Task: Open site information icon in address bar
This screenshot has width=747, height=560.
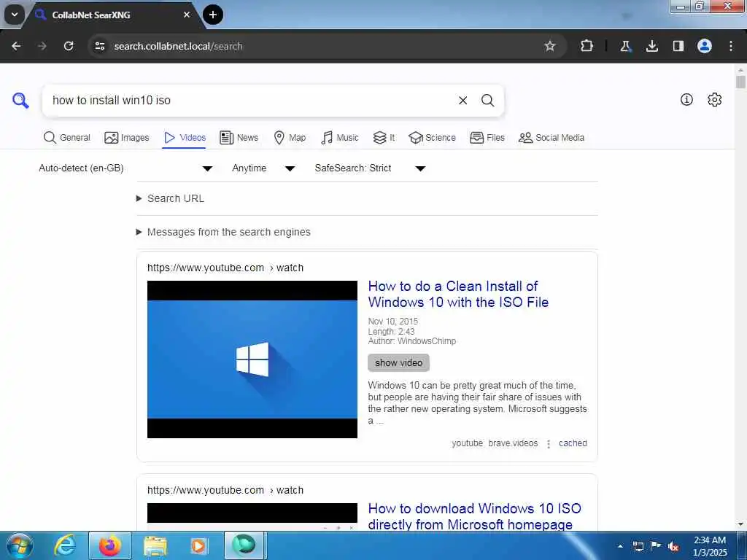Action: pos(99,46)
